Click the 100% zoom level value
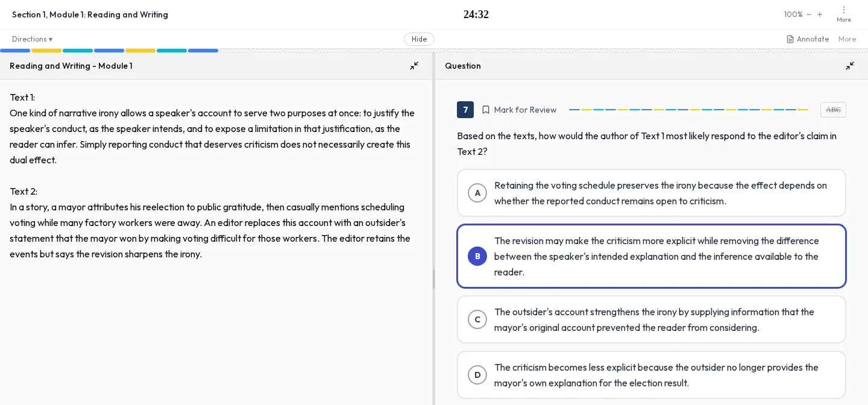This screenshot has height=405, width=868. click(793, 14)
